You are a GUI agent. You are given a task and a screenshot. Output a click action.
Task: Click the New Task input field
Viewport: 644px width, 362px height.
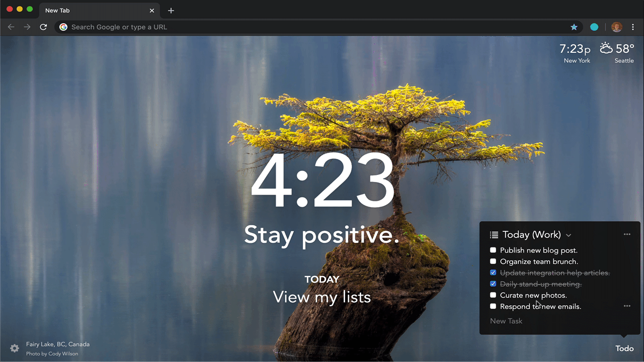(x=543, y=321)
